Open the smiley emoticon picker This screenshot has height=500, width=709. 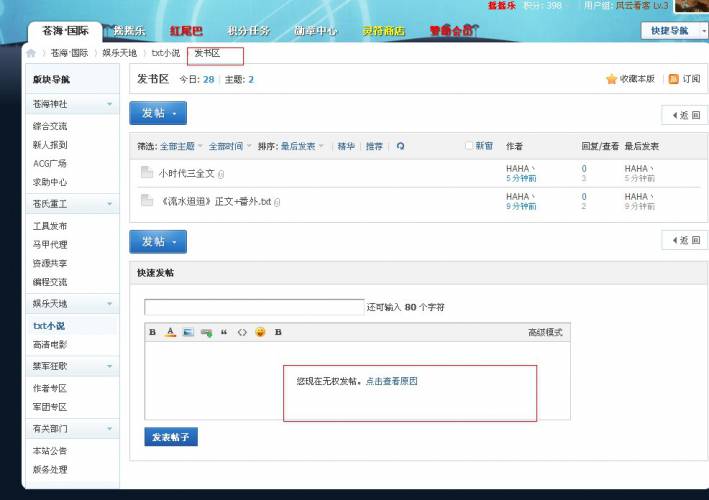pos(260,332)
